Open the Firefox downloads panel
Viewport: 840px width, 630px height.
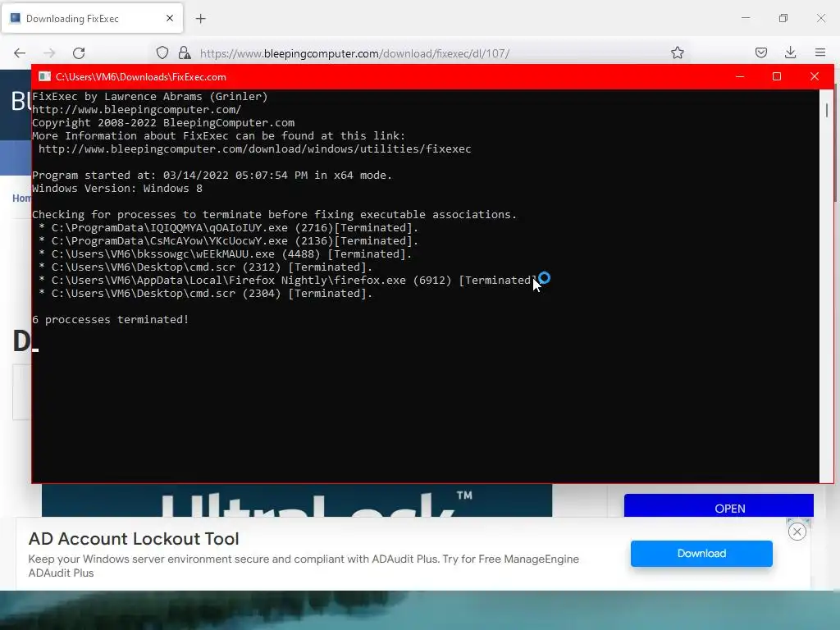pyautogui.click(x=790, y=52)
